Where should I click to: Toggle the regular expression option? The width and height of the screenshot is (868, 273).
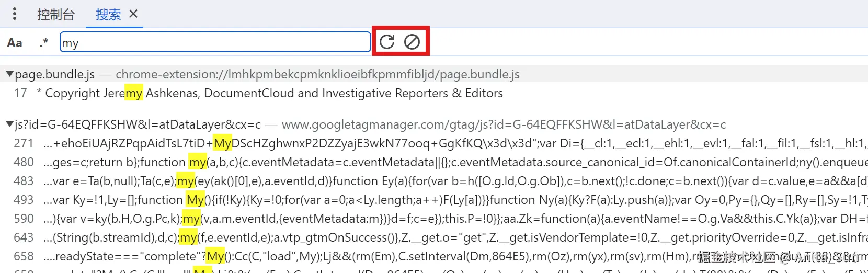tap(44, 43)
